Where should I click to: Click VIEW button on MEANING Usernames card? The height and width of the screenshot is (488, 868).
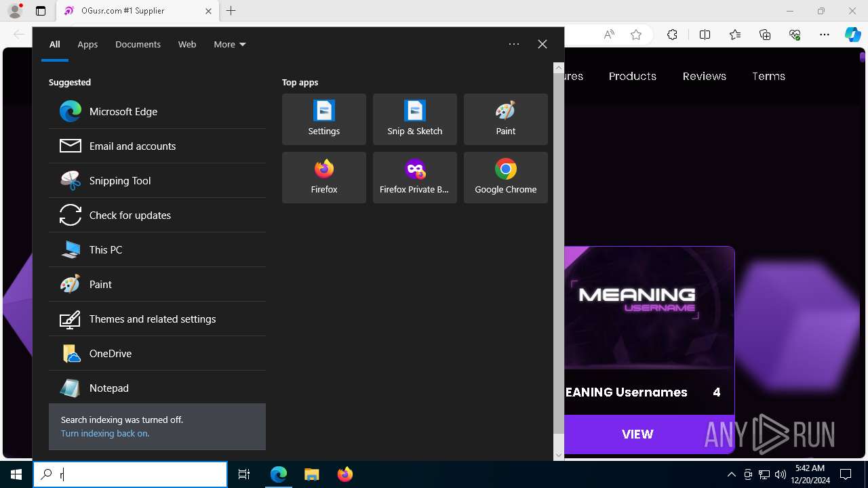pyautogui.click(x=637, y=434)
